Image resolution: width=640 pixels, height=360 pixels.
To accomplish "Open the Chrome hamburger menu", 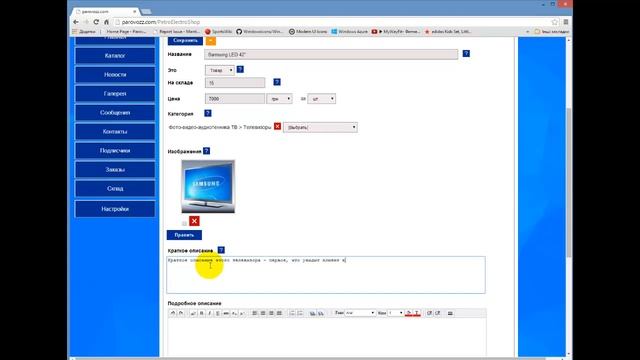I will [566, 22].
